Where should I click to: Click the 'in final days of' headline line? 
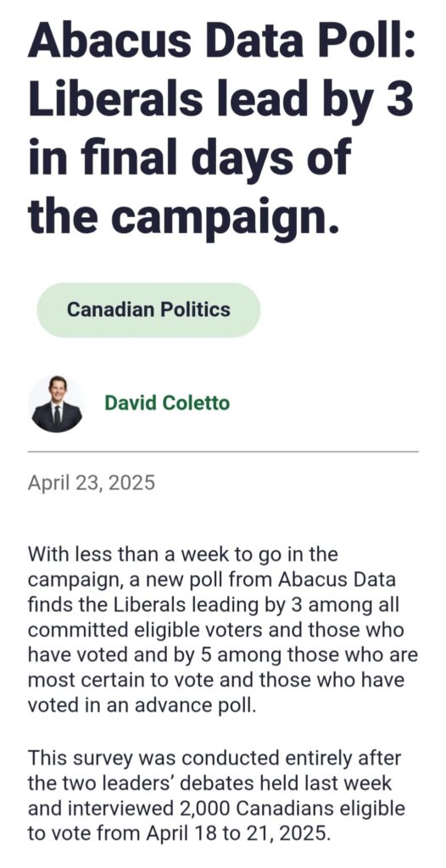(x=189, y=157)
